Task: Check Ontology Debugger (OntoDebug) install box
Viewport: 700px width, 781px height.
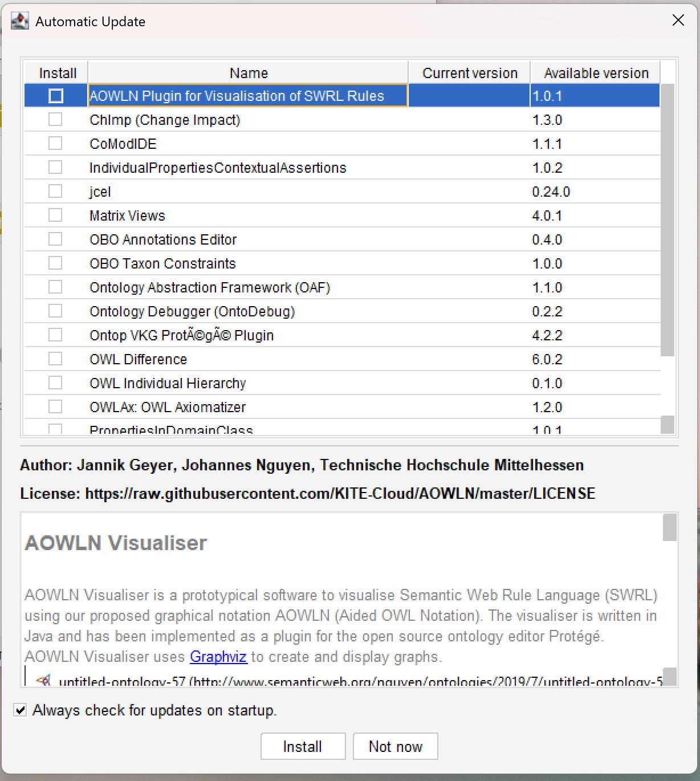Action: coord(55,311)
